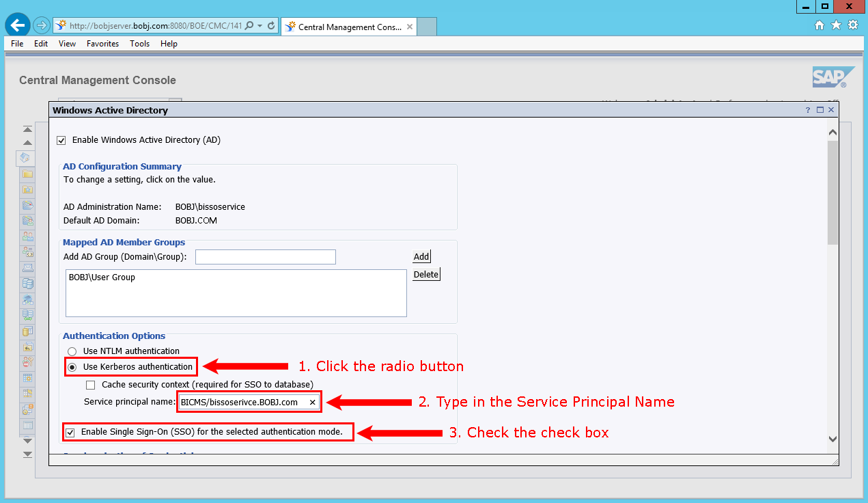
Task: Click the browser Forward arrow button
Action: point(42,25)
